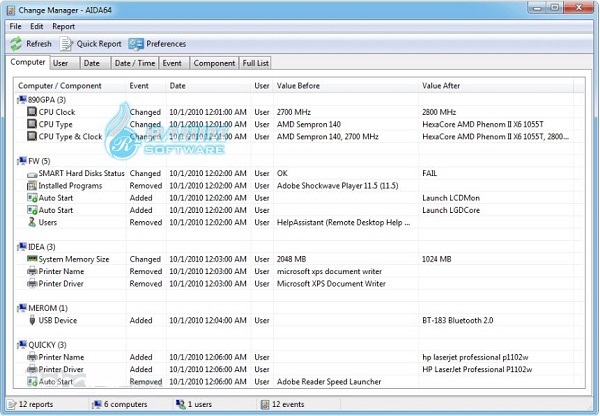Click the Auto Start icon for Launch LGDCore

pos(32,210)
